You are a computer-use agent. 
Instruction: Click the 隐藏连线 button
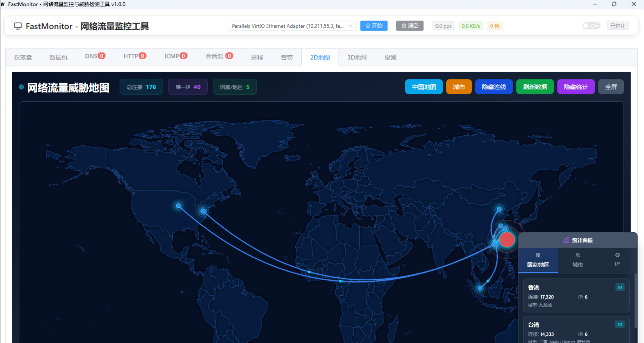[x=494, y=87]
